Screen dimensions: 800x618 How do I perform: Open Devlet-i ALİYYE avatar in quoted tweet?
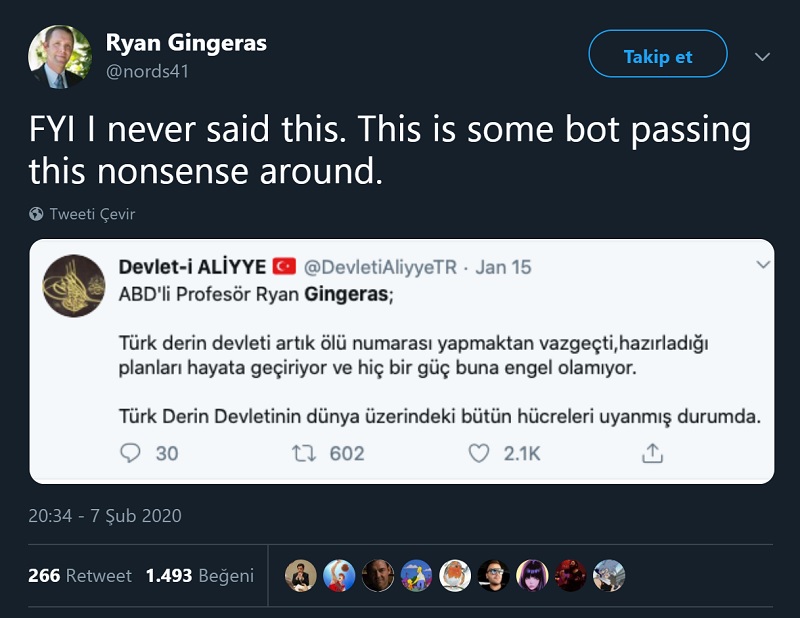point(74,286)
